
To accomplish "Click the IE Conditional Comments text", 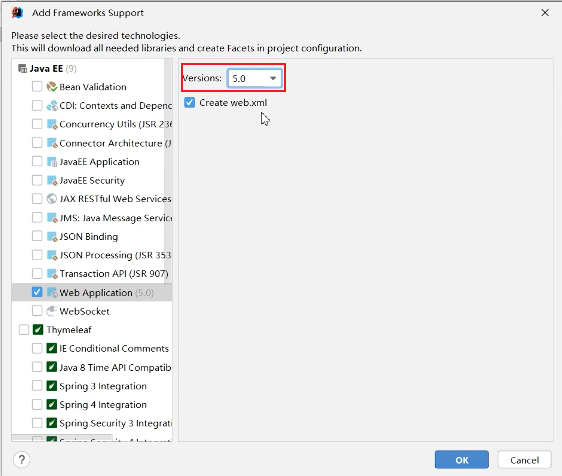I will click(114, 348).
